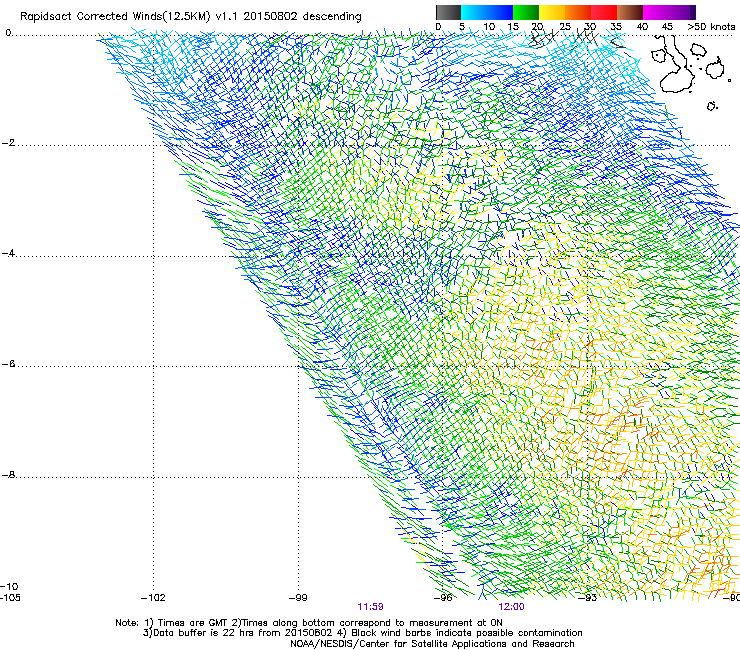Click the blue 10-15 knots legend color

[500, 12]
